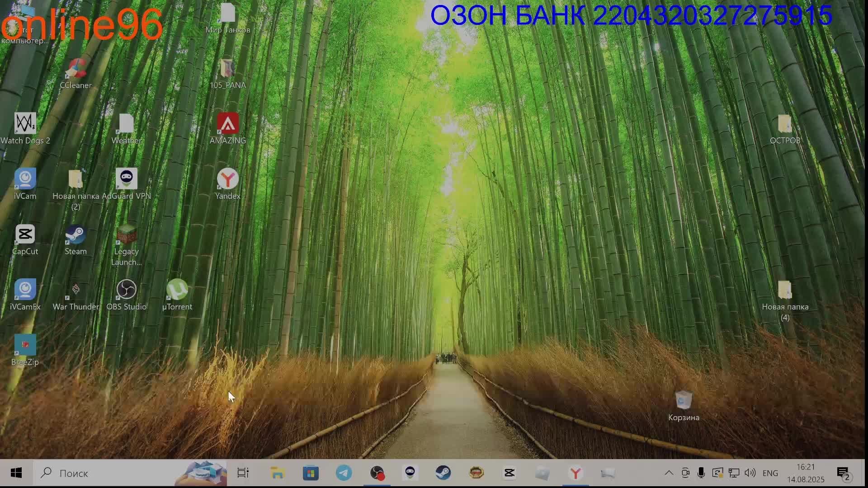Viewport: 868px width, 488px height.
Task: Switch the ENG input language indicator
Action: [770, 473]
